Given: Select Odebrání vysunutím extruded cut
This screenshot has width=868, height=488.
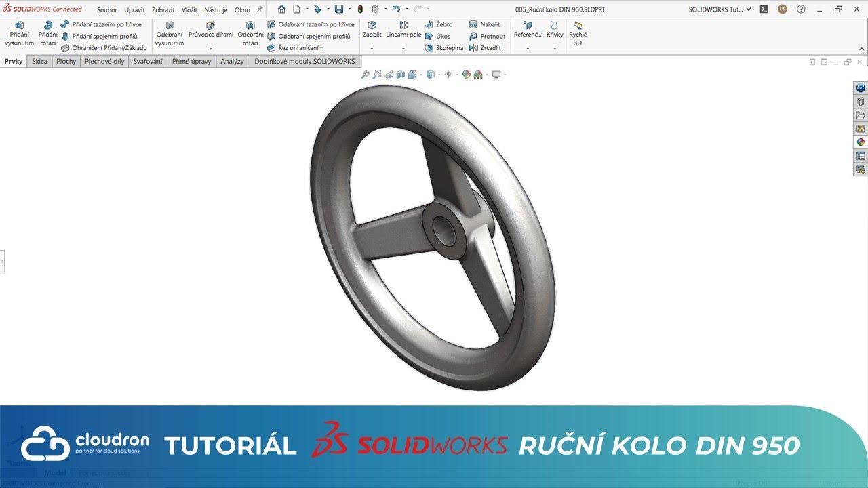Looking at the screenshot, I should [x=169, y=34].
